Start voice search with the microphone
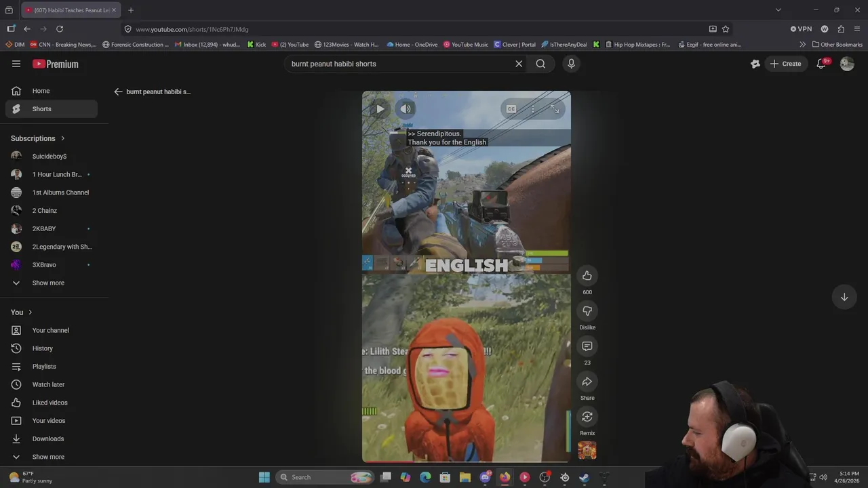The image size is (868, 488). [571, 64]
